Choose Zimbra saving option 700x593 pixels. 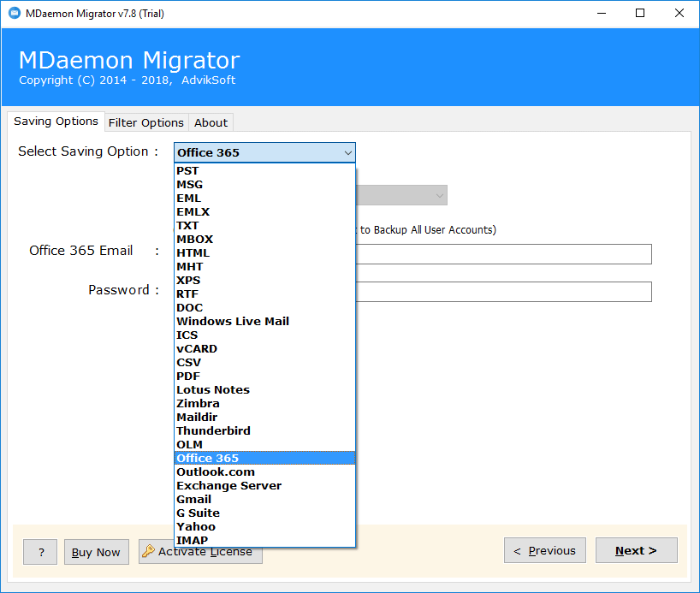(264, 404)
